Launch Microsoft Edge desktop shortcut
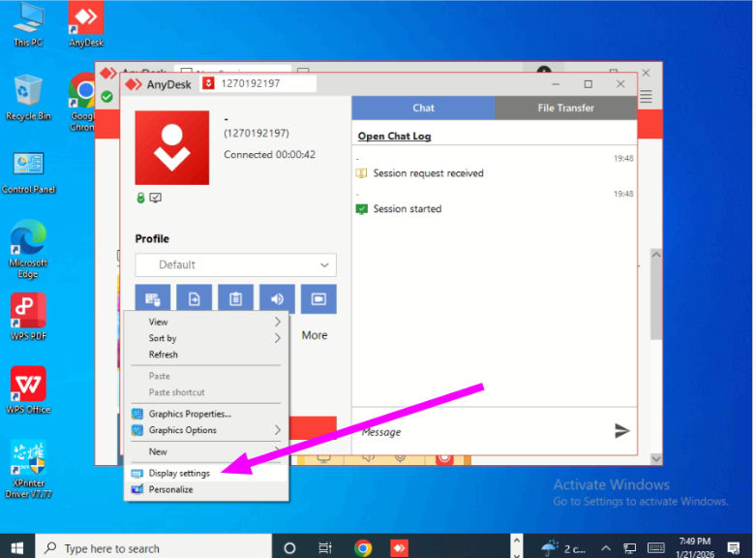 click(28, 249)
